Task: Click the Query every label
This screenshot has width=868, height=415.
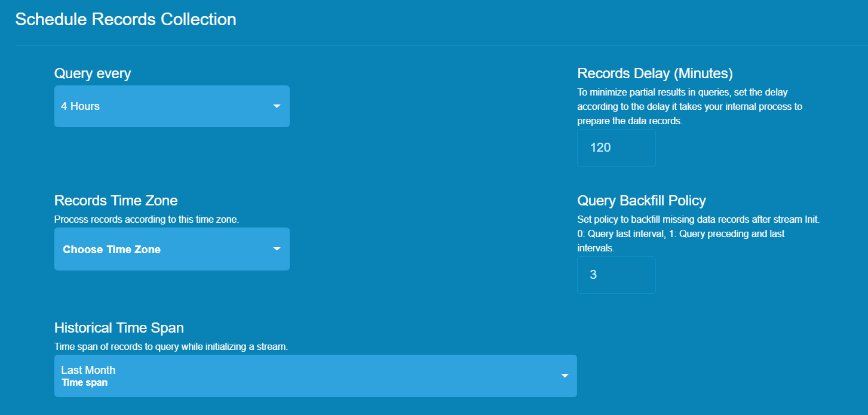Action: tap(93, 73)
